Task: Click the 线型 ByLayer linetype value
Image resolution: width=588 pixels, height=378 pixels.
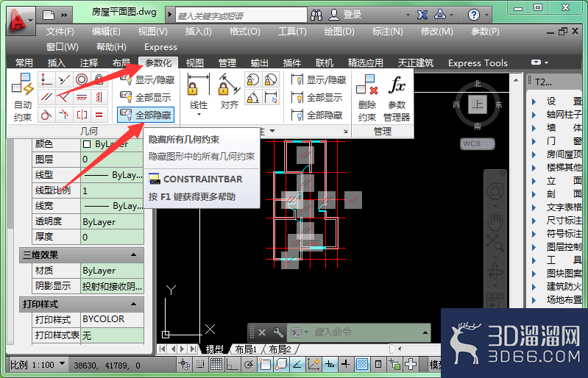Action: [x=112, y=175]
